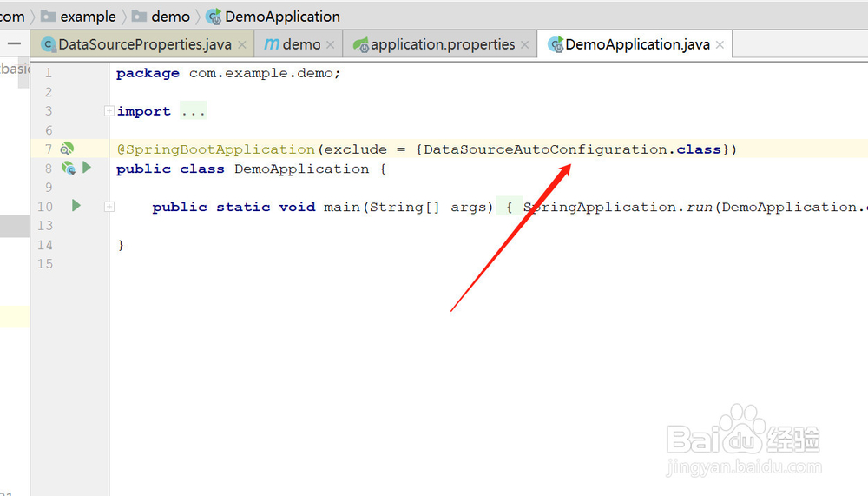Image resolution: width=868 pixels, height=496 pixels.
Task: Click the demo breadcrumb folder
Action: [161, 17]
